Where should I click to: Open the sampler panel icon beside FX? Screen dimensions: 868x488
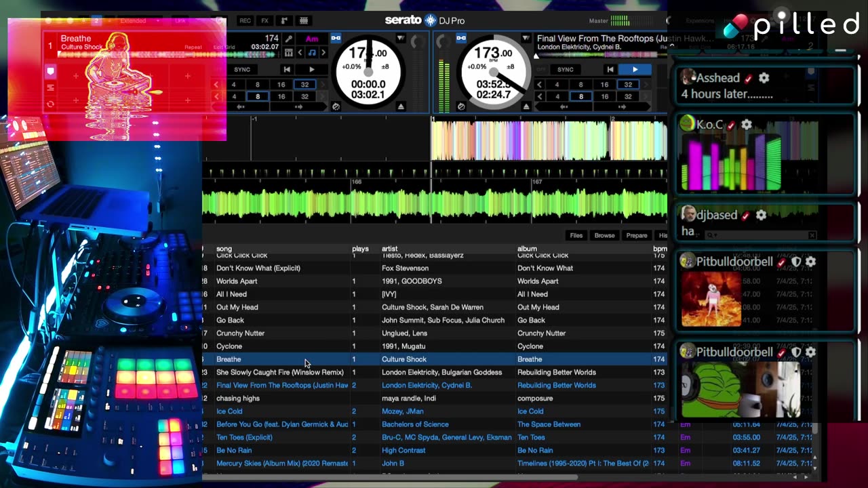285,21
